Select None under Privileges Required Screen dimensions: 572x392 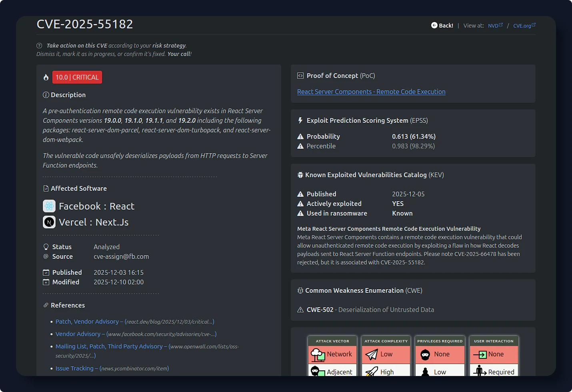point(440,354)
